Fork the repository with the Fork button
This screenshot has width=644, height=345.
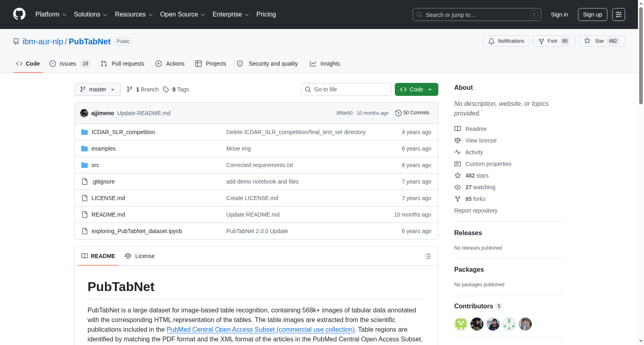[x=554, y=41]
